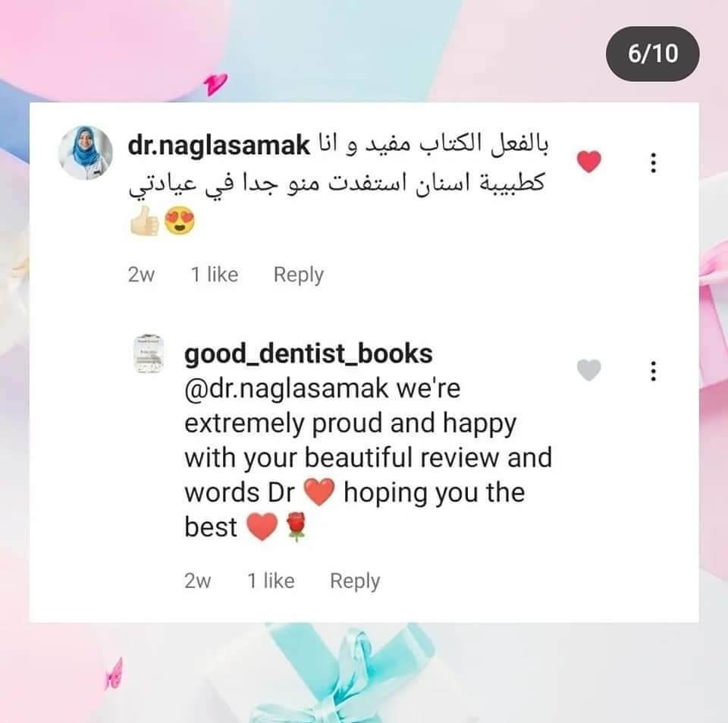Open dr.naglasamak's profile picture

point(86,152)
